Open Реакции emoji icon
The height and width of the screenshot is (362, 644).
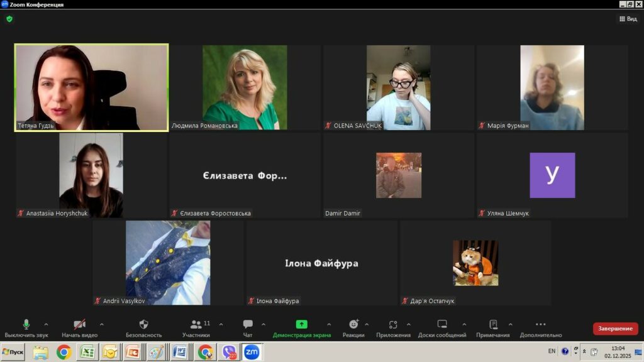tap(353, 325)
